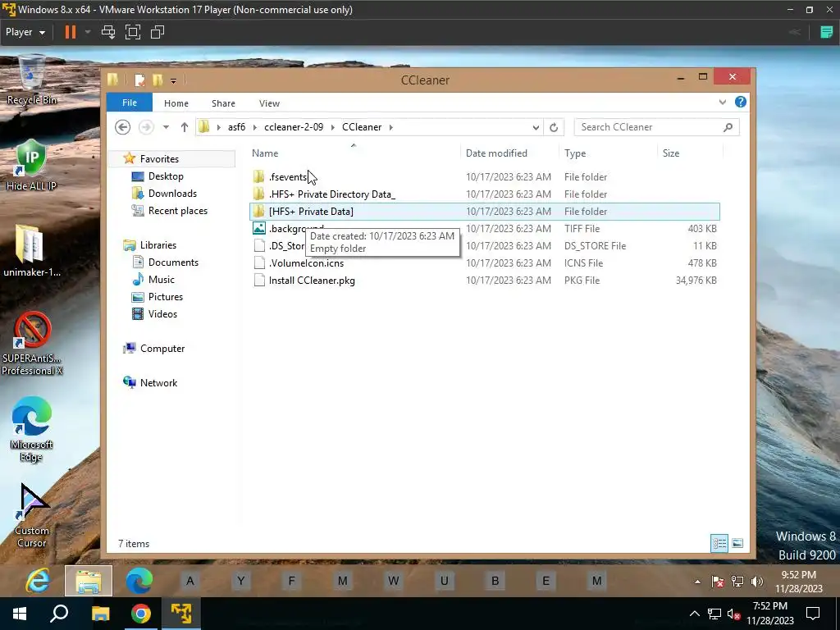Open Downloads in navigation pane
This screenshot has height=630, width=840.
[172, 194]
